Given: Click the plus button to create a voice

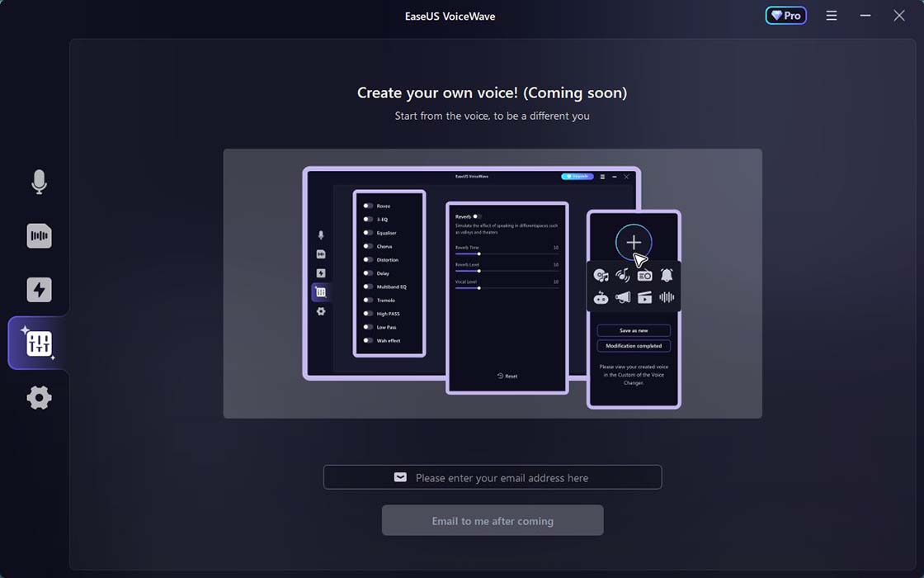Looking at the screenshot, I should [632, 242].
